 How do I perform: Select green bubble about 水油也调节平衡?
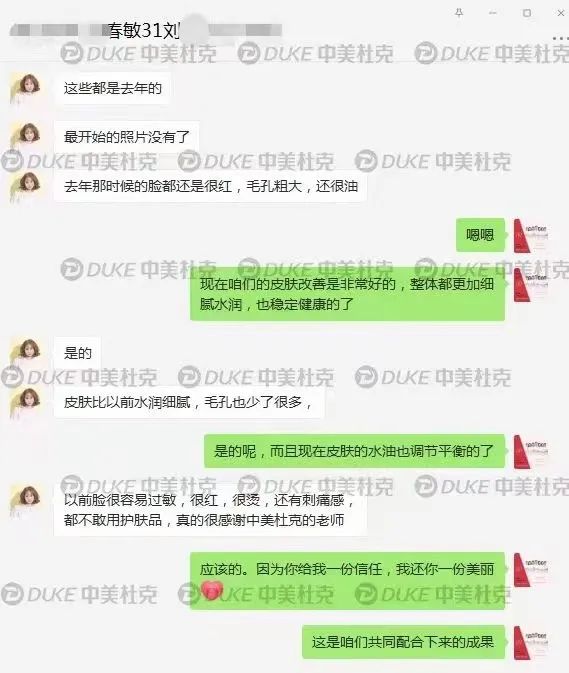tap(354, 451)
